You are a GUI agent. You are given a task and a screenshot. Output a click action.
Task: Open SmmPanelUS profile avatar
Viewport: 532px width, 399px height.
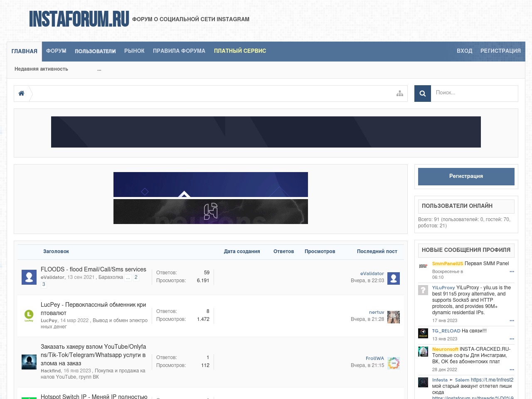(x=423, y=266)
